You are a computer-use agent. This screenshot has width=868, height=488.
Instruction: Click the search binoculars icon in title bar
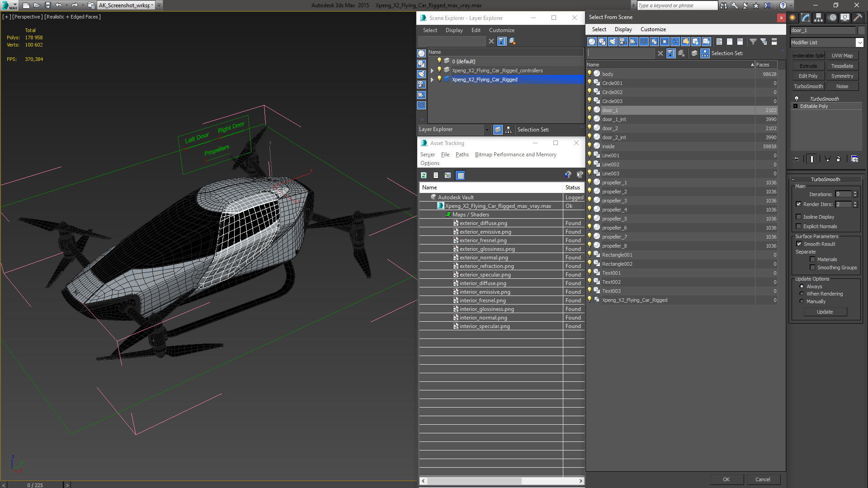pos(724,5)
